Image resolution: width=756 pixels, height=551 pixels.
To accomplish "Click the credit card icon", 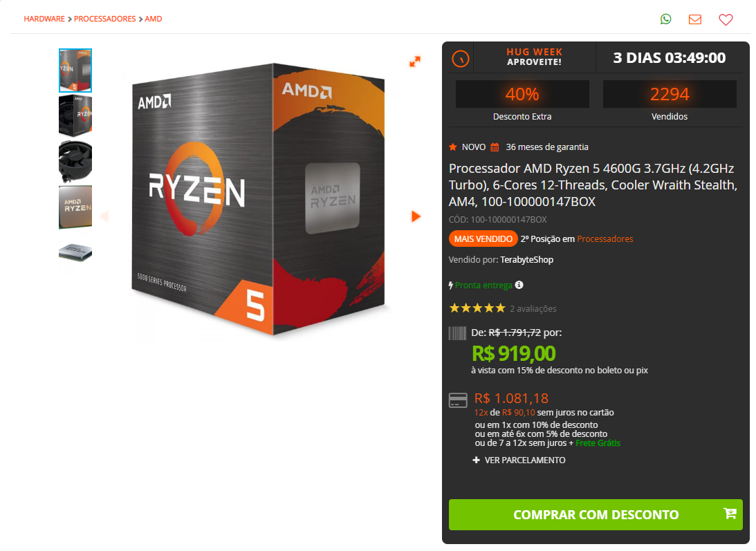I will coord(458,400).
